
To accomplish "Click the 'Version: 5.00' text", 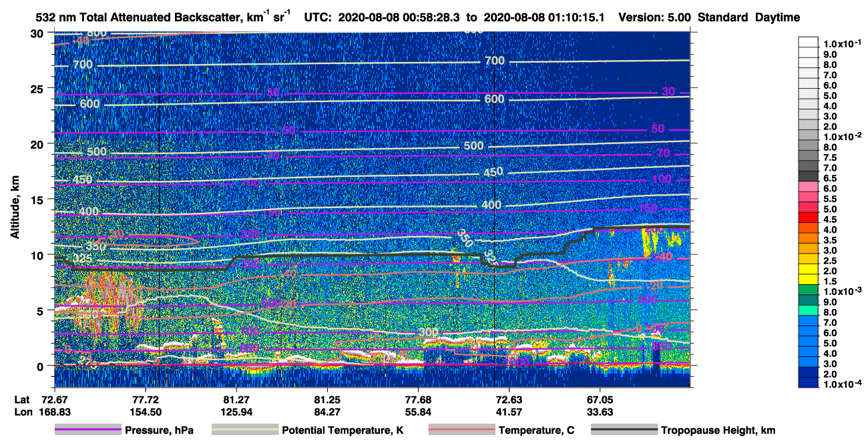I will point(655,17).
